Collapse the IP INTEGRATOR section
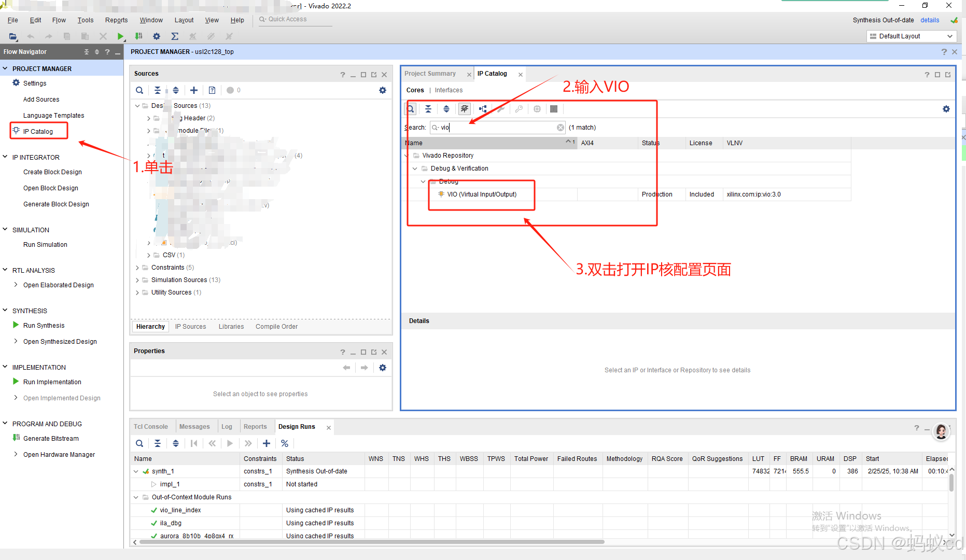966x560 pixels. (5, 157)
